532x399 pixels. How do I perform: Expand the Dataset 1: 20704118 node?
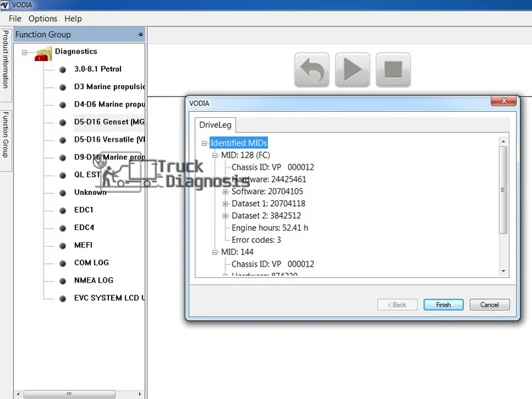pos(225,203)
